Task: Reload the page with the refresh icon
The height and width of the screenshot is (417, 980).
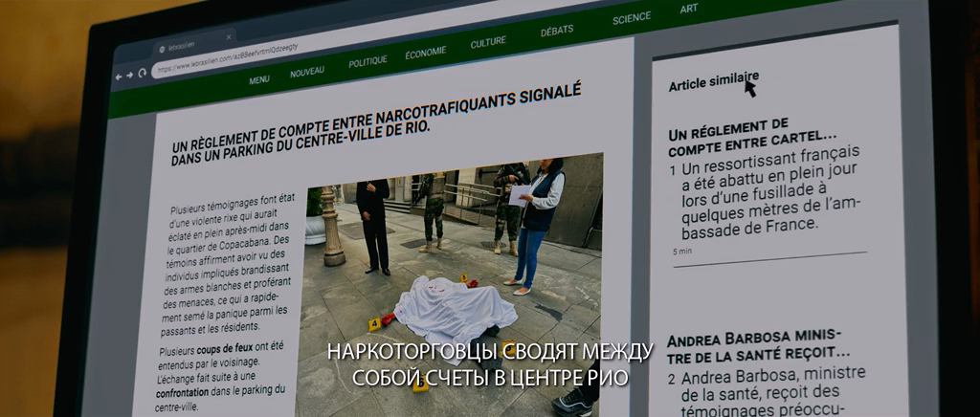Action: [143, 73]
